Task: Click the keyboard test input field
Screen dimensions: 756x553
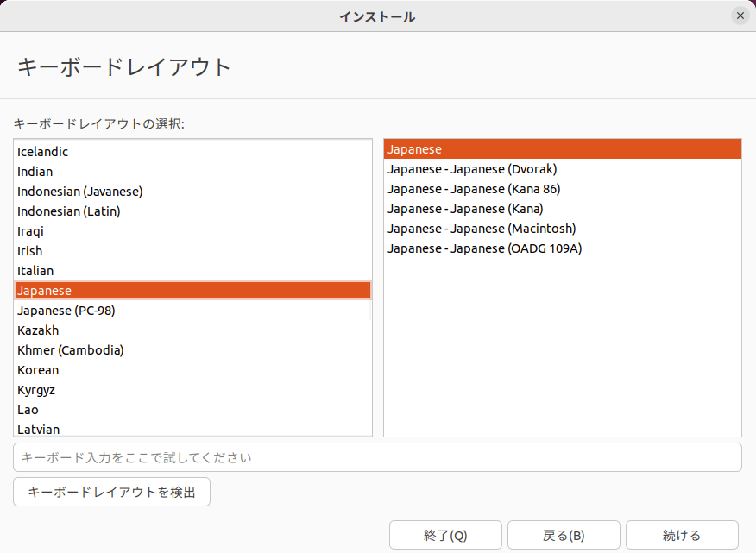Action: [x=377, y=457]
